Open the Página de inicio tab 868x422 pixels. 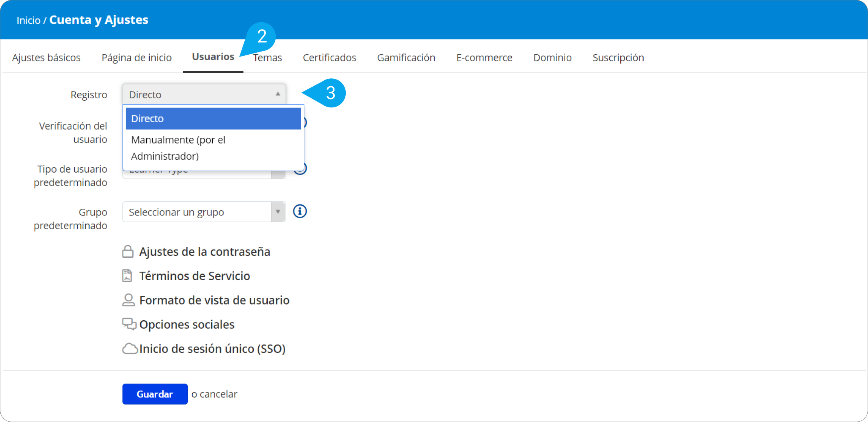point(136,58)
